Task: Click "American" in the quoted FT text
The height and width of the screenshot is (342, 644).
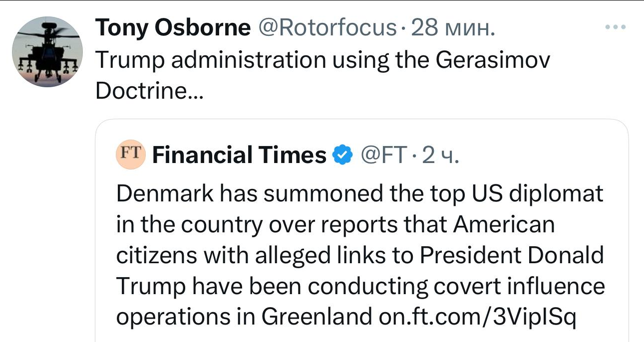Action: (504, 224)
